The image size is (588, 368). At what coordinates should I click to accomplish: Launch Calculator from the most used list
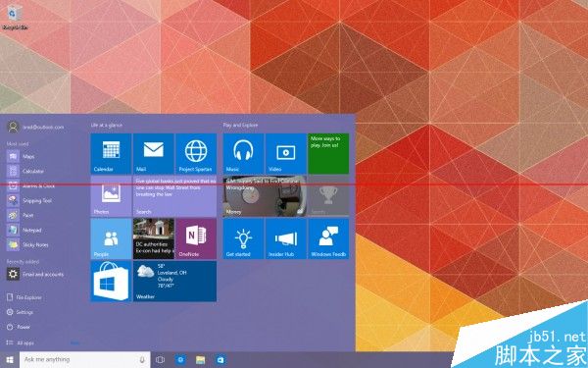point(25,171)
